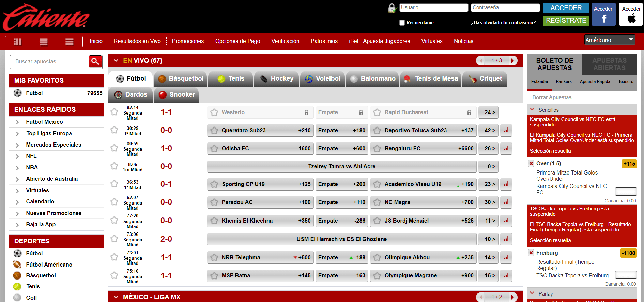Favorite the Tzeirey Tamra match row star

[114, 166]
